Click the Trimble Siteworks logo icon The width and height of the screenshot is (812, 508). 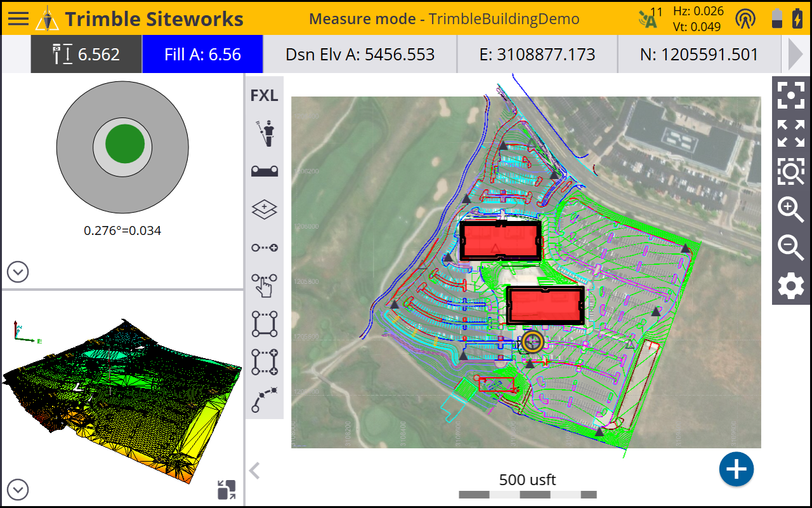pyautogui.click(x=46, y=18)
